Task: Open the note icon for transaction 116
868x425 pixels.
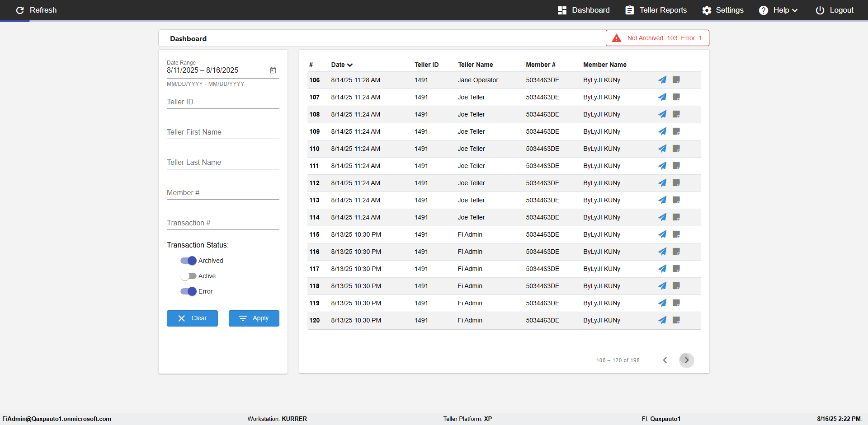Action: click(x=676, y=252)
